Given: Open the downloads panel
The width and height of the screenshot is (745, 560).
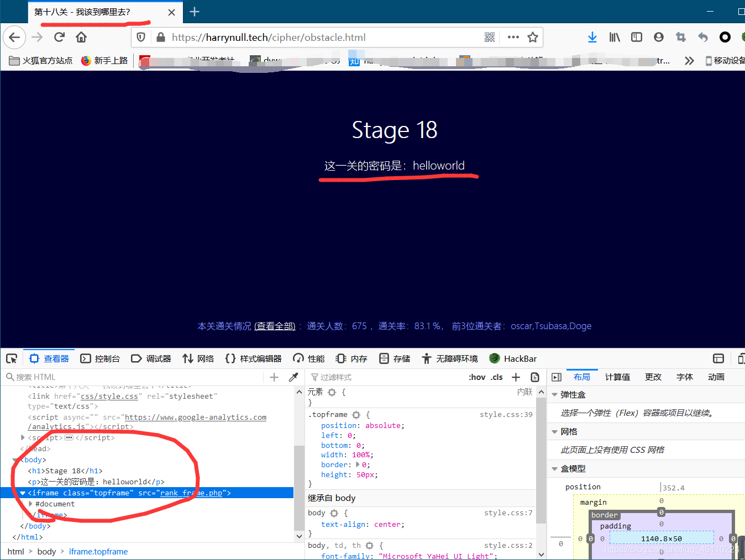Looking at the screenshot, I should tap(592, 37).
